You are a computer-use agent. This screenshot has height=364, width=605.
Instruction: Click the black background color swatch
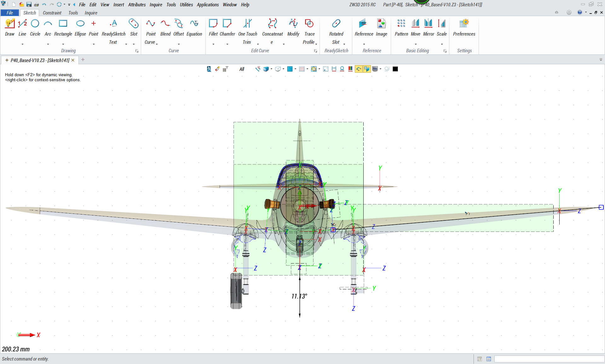[x=395, y=69]
